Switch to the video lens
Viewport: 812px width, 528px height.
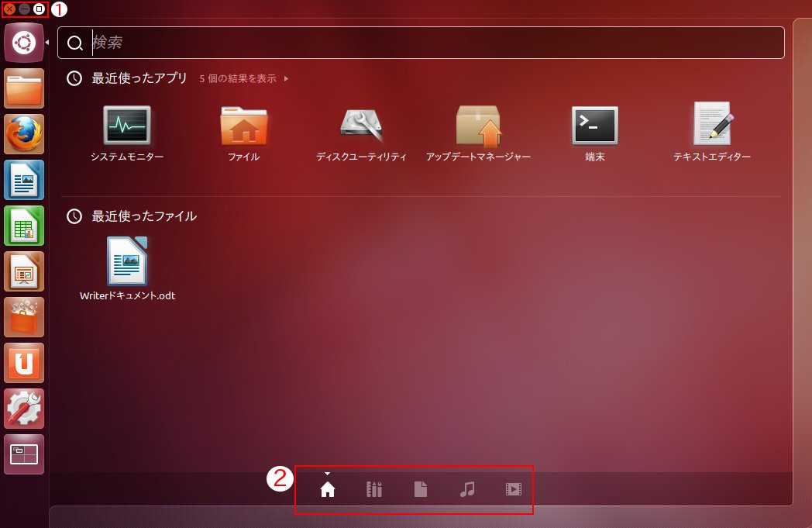click(512, 489)
